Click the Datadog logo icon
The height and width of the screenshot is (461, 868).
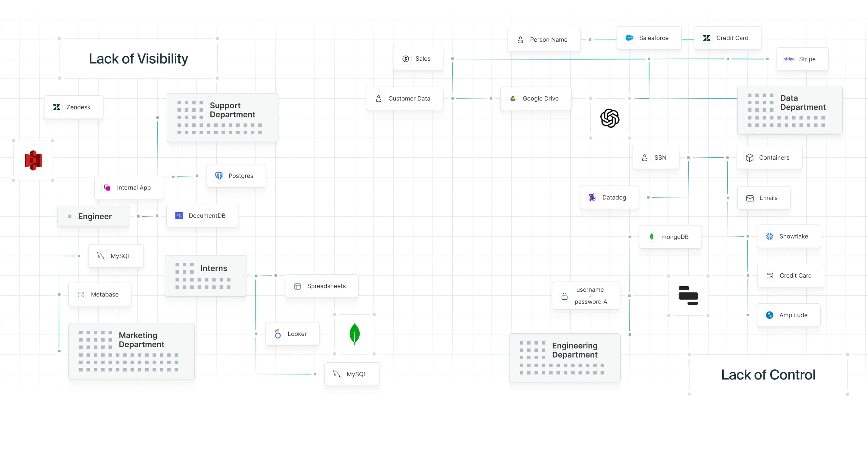click(x=592, y=198)
